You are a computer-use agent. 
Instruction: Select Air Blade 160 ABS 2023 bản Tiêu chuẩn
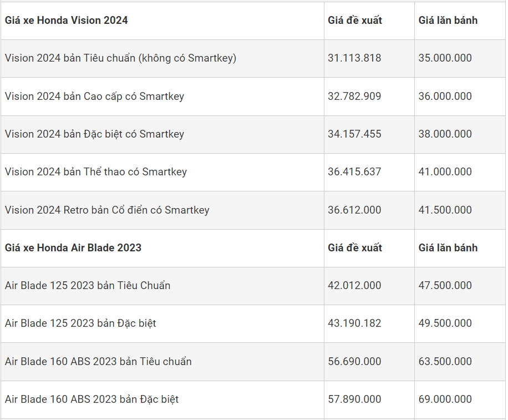[x=98, y=361]
